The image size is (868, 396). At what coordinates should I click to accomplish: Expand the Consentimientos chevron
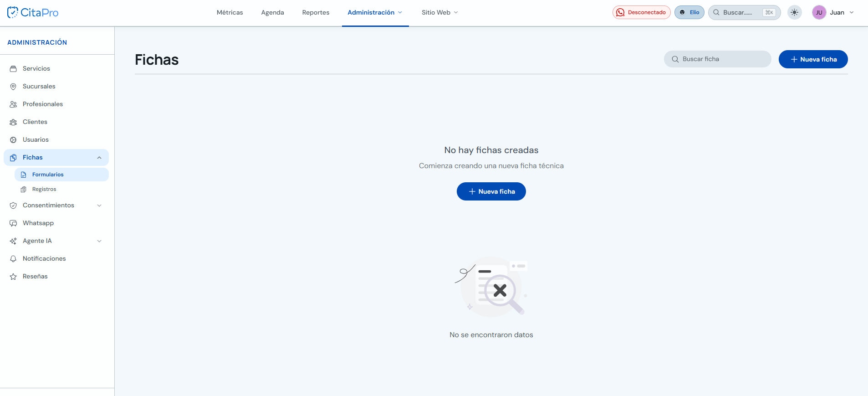coord(99,206)
